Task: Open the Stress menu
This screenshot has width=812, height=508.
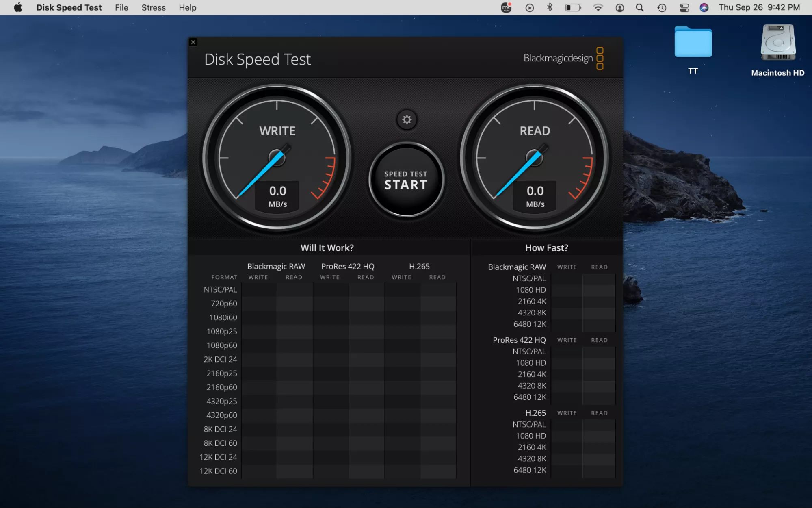Action: pos(154,8)
